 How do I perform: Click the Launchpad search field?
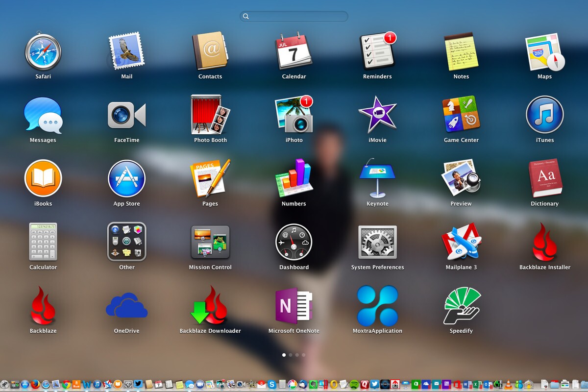click(294, 16)
